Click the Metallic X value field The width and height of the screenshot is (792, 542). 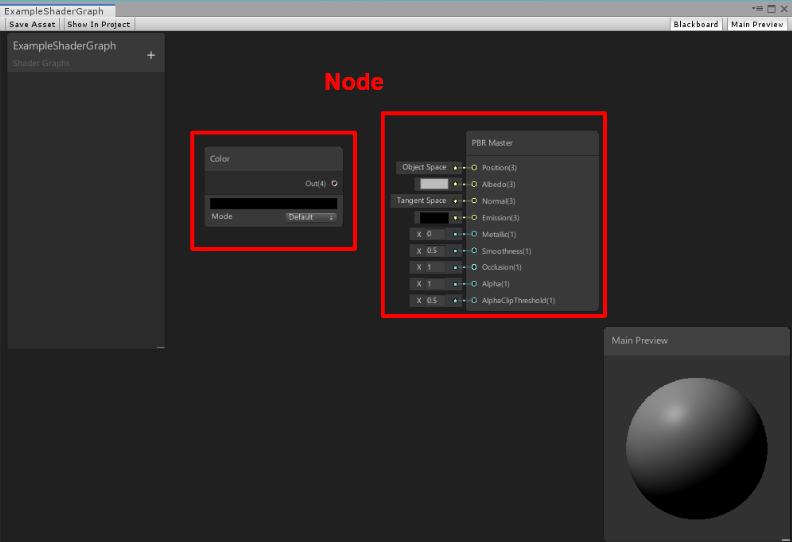tap(435, 234)
